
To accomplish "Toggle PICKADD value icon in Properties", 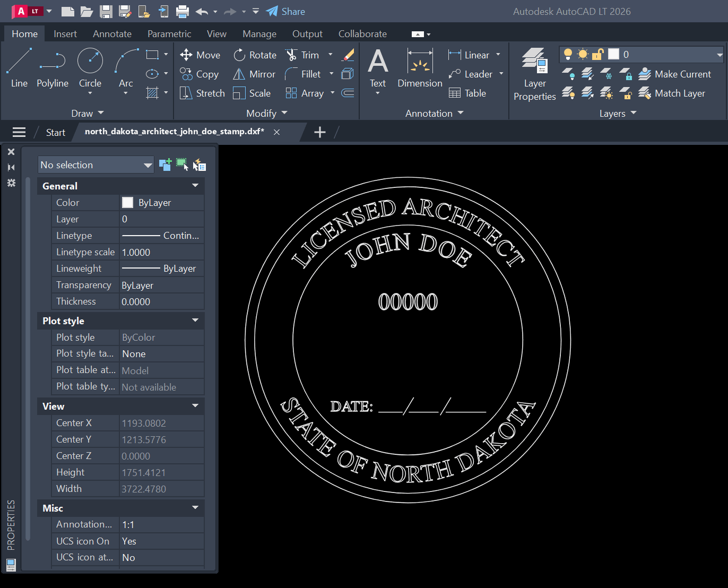I will tap(165, 165).
